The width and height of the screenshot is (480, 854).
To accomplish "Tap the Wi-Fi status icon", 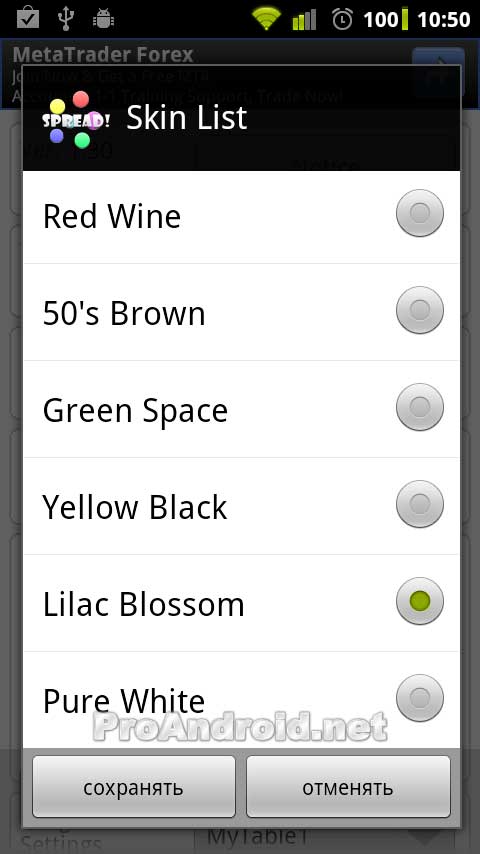I will [x=266, y=20].
